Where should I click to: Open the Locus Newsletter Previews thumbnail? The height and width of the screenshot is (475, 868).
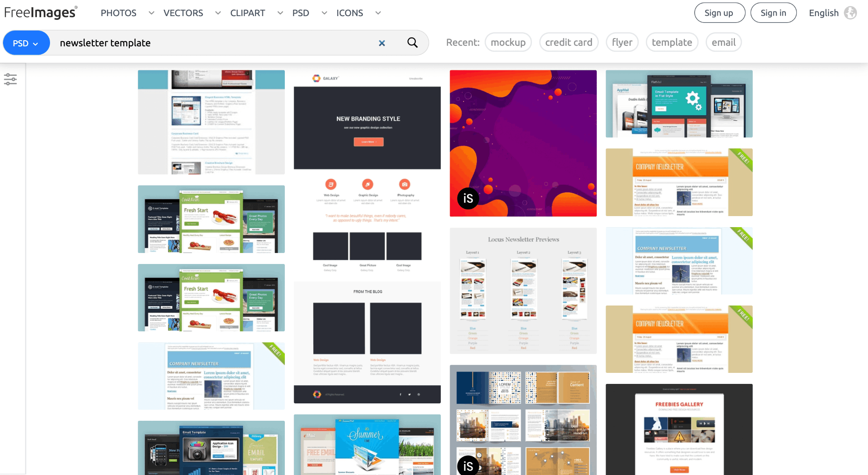coord(523,291)
